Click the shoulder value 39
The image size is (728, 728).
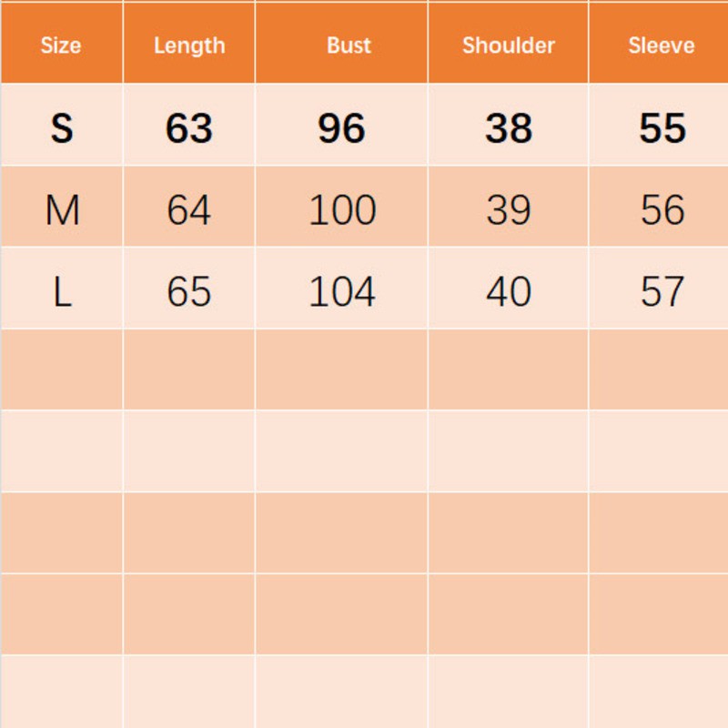pyautogui.click(x=509, y=210)
